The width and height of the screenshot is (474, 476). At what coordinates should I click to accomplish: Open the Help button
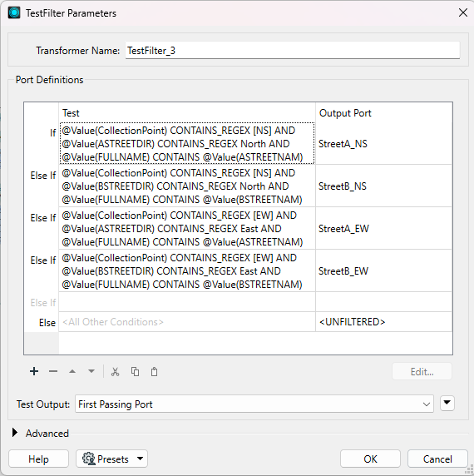pyautogui.click(x=38, y=459)
